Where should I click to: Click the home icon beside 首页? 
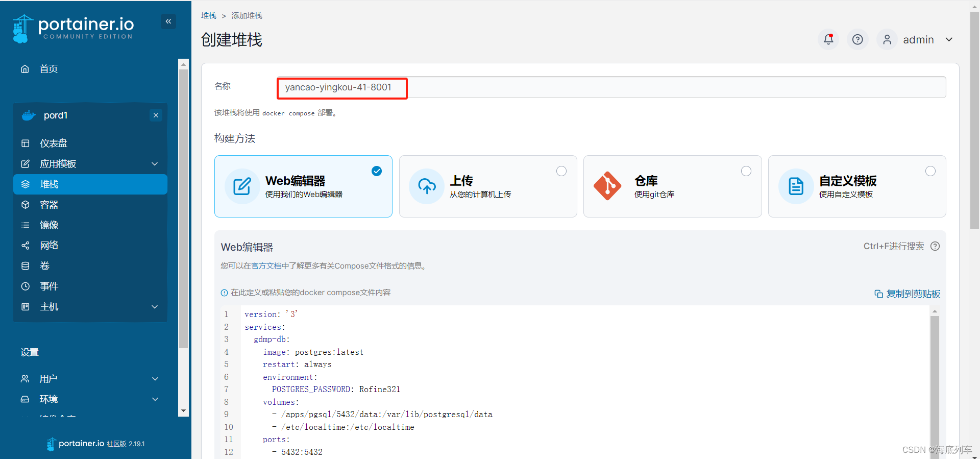pos(24,69)
